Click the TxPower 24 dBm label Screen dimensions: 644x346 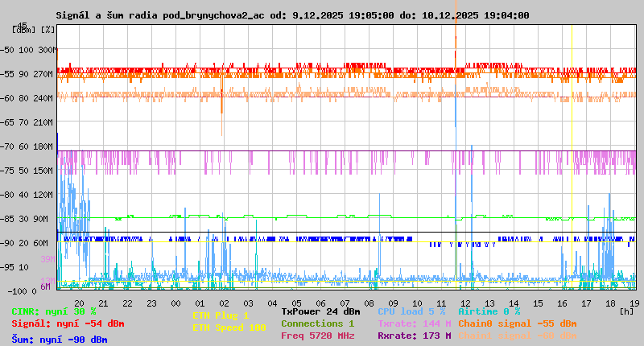320,311
